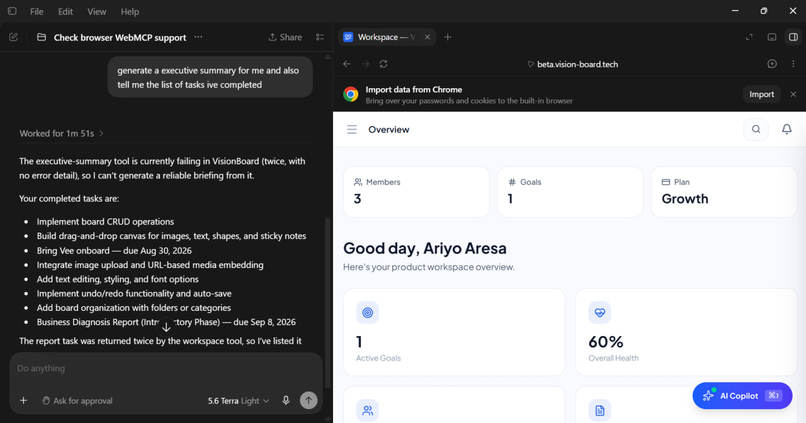Click the square panel icon in the tab bar
Screen dimensions: 806x423
tap(772, 37)
